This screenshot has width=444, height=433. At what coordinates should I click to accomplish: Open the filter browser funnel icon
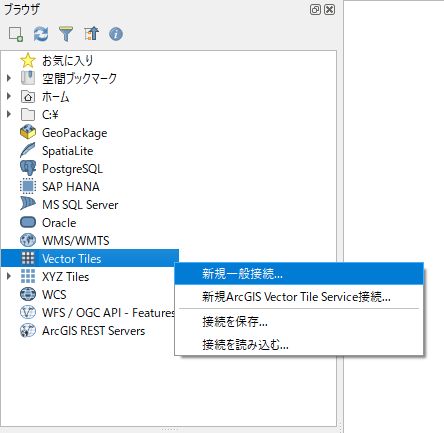coord(66,34)
